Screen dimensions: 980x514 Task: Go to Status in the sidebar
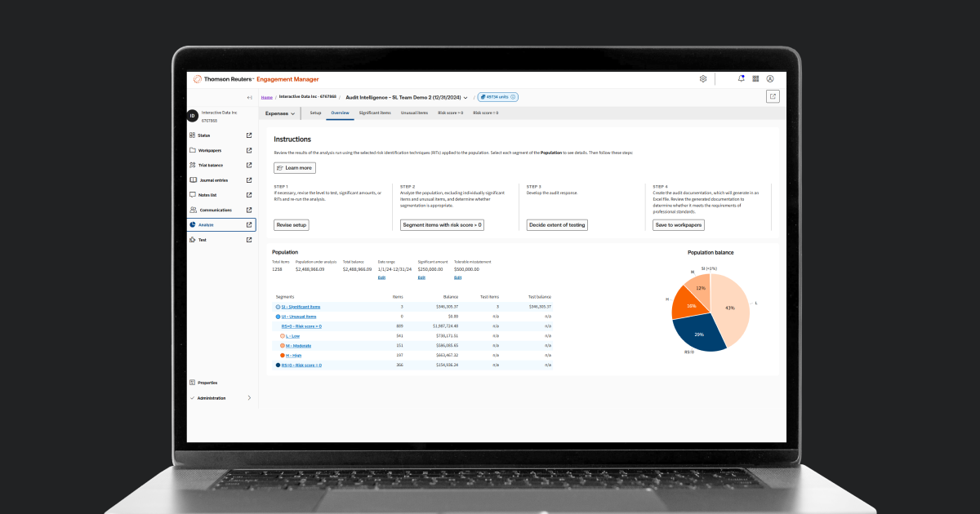(203, 135)
